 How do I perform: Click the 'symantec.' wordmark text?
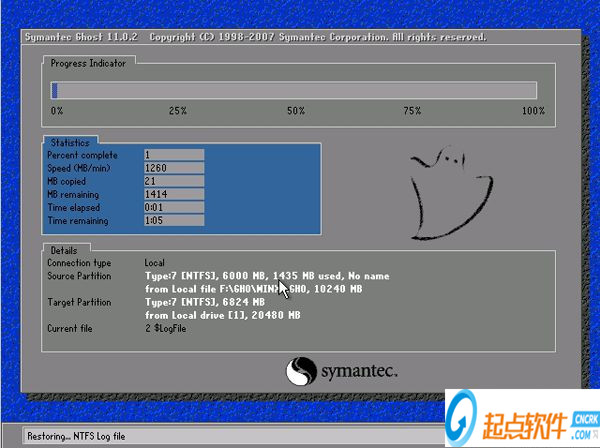pyautogui.click(x=359, y=371)
